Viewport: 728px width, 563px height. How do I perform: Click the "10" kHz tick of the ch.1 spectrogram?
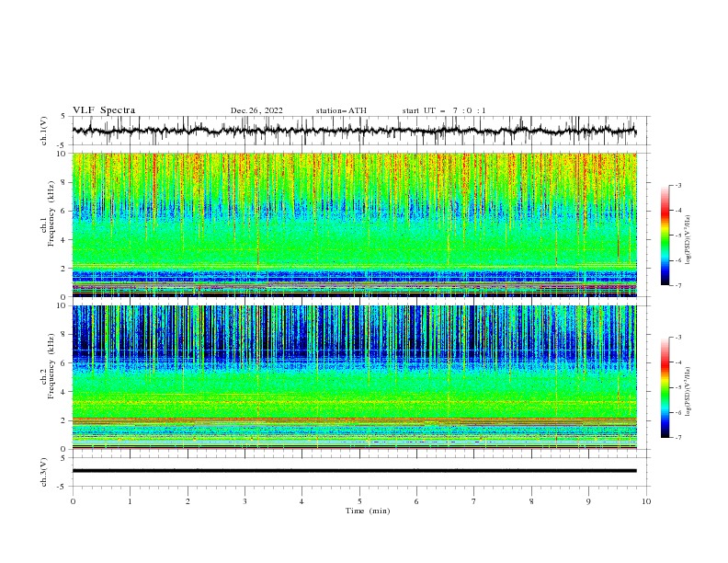pos(62,154)
